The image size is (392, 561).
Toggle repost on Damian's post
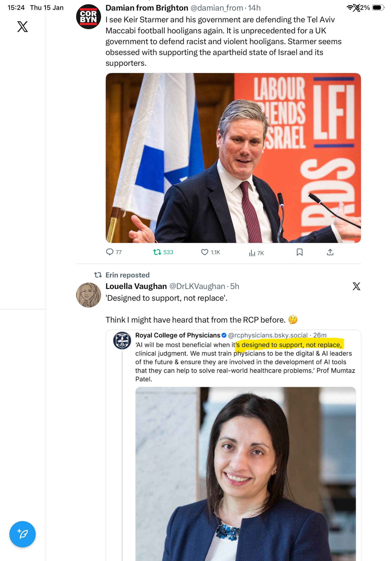coord(163,252)
